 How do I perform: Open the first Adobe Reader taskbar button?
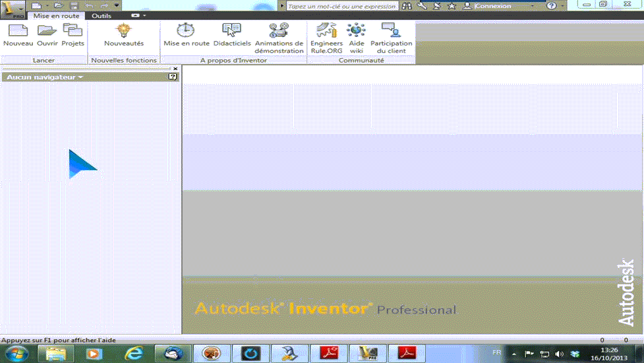[328, 354]
